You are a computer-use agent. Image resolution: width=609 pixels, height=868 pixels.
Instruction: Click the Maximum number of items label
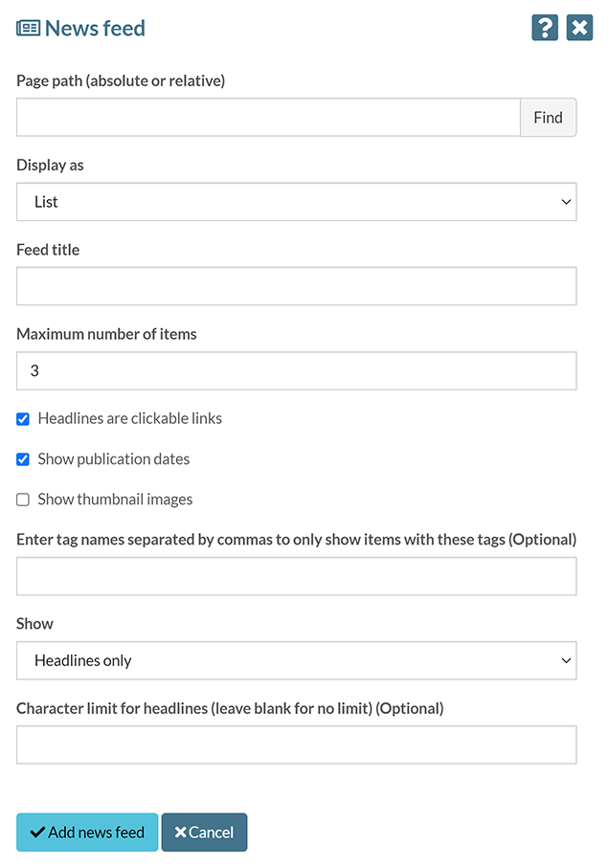tap(106, 334)
